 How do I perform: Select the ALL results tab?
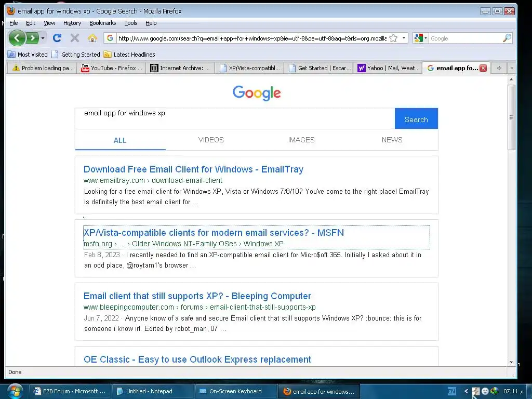120,140
